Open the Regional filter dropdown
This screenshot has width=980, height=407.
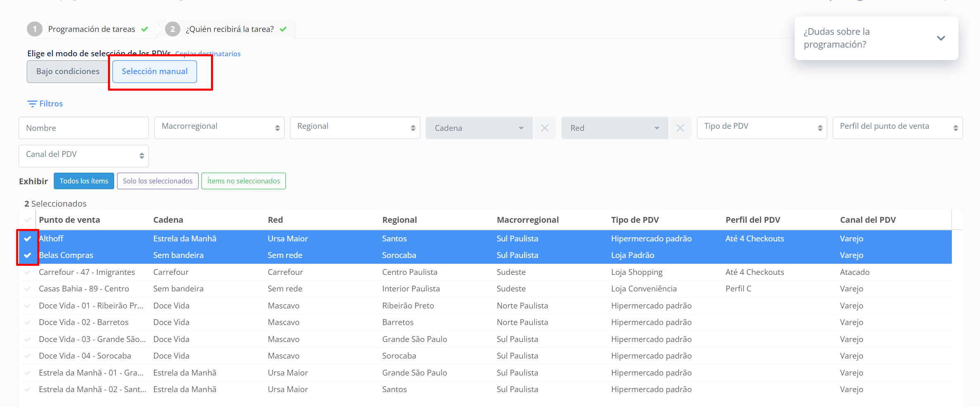pyautogui.click(x=355, y=128)
